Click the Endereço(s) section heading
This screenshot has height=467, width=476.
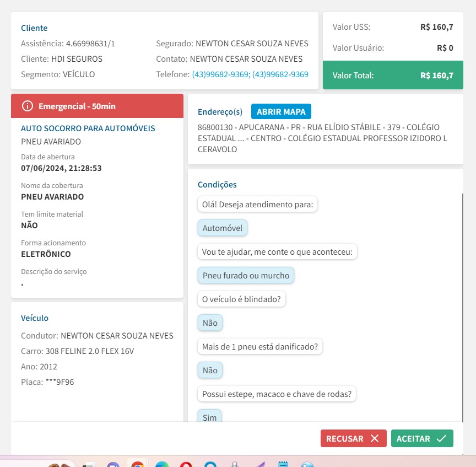pyautogui.click(x=220, y=112)
